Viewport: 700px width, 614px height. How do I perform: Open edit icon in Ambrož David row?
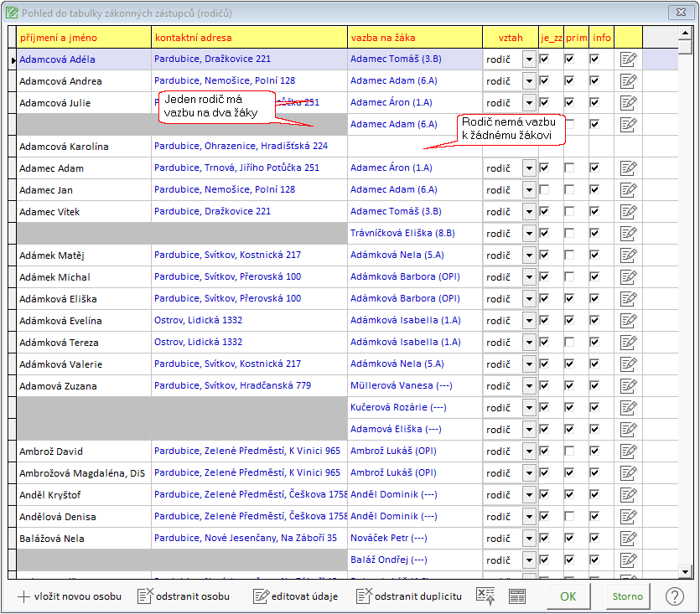point(628,451)
